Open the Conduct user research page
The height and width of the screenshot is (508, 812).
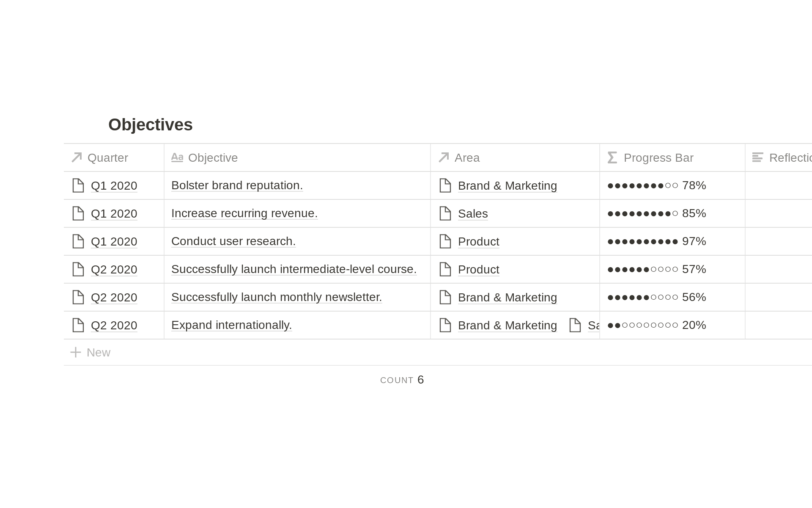point(233,241)
